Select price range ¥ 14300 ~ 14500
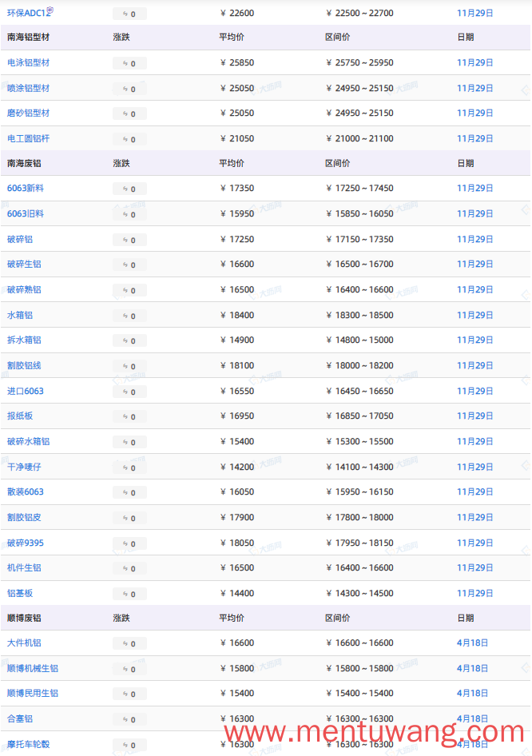This screenshot has width=532, height=756. pos(360,594)
